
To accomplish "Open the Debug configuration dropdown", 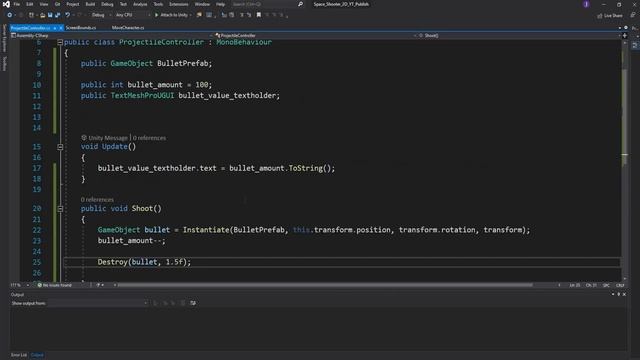I will click(101, 15).
